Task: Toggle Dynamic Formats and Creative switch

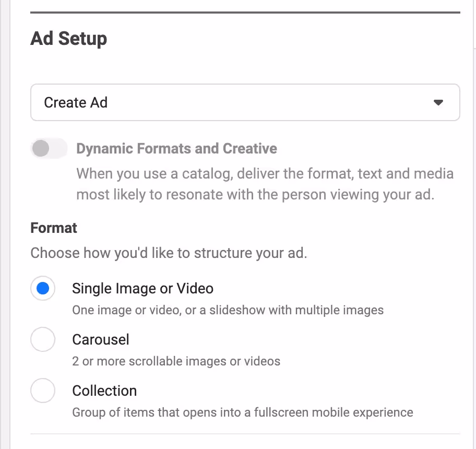Action: coord(49,148)
